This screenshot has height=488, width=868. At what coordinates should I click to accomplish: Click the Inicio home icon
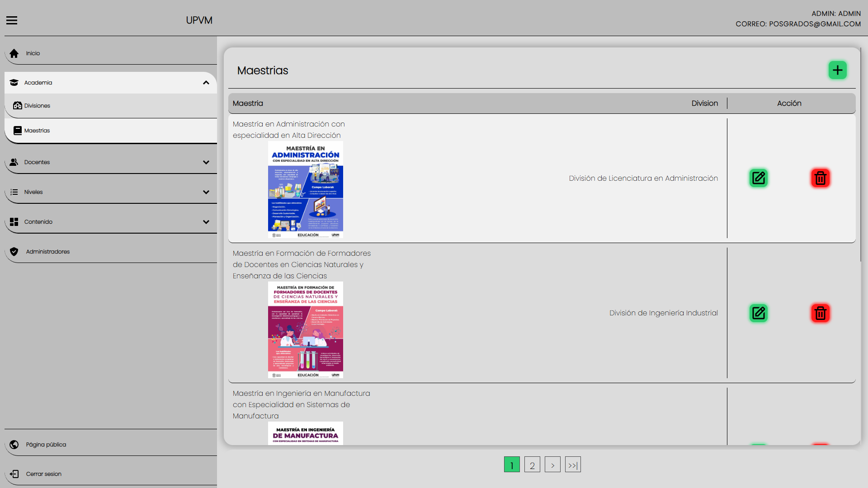click(14, 53)
